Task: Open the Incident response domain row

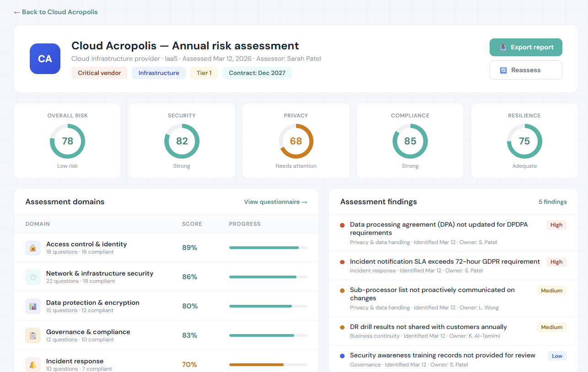Action: (x=166, y=361)
